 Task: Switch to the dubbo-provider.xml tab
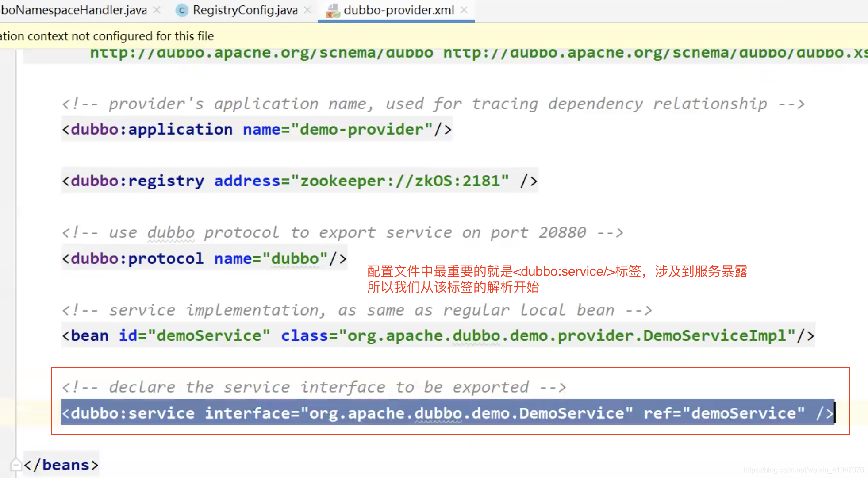click(x=399, y=10)
